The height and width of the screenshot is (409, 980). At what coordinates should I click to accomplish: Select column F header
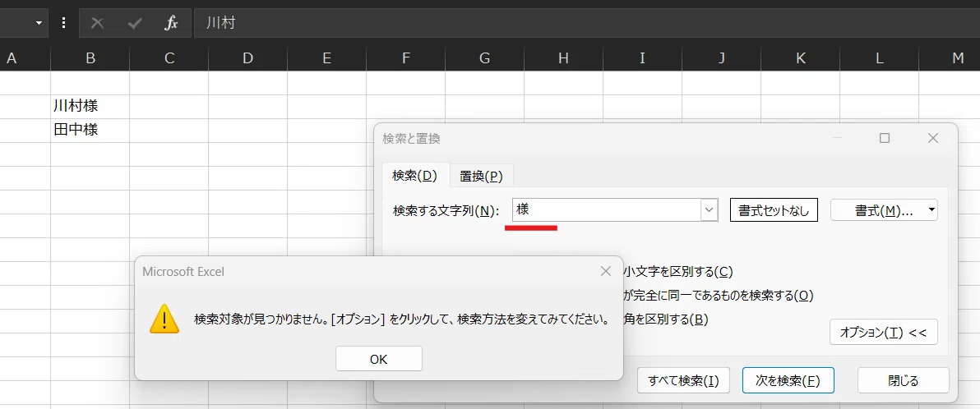click(x=405, y=58)
